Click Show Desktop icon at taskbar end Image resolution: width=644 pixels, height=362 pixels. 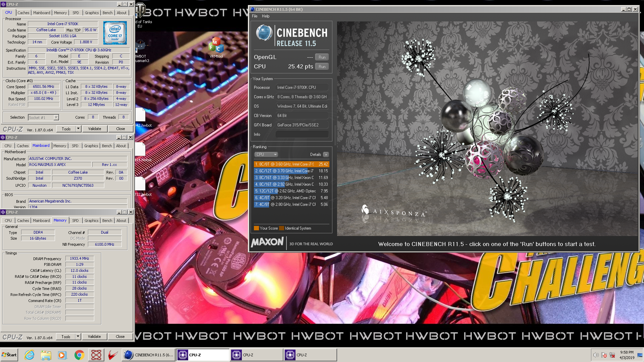pyautogui.click(x=640, y=355)
